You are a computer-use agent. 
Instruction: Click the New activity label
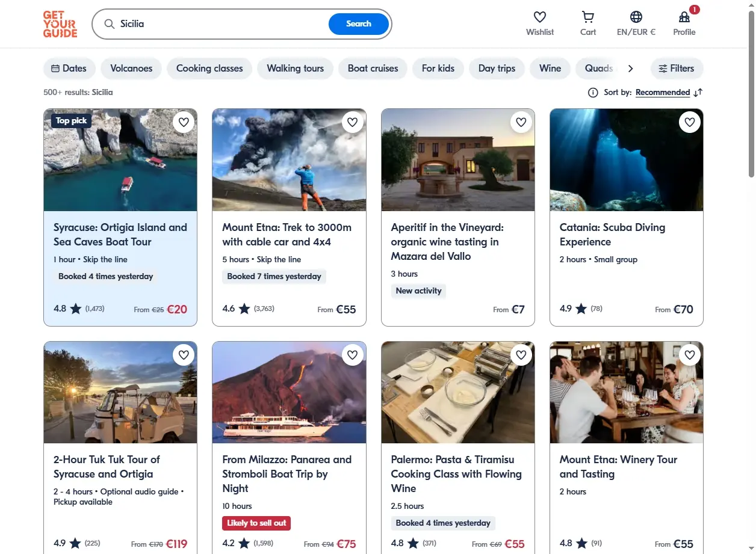coord(418,291)
